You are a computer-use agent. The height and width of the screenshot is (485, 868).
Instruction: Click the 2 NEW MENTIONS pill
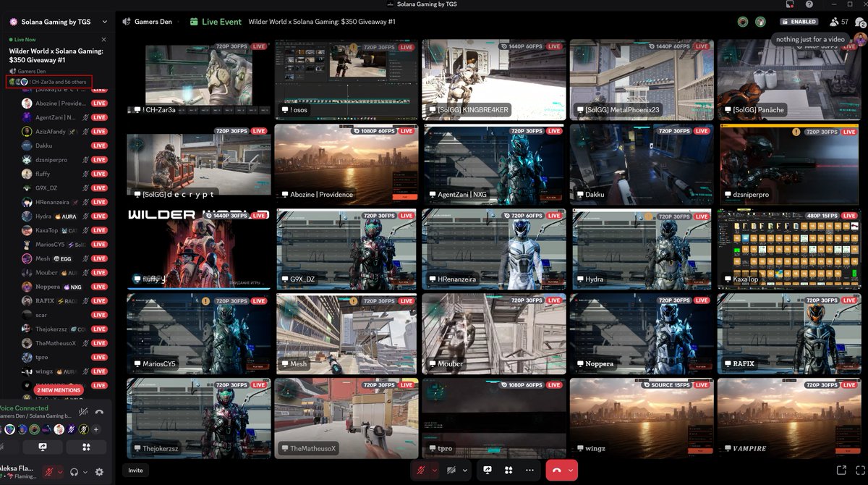point(59,390)
